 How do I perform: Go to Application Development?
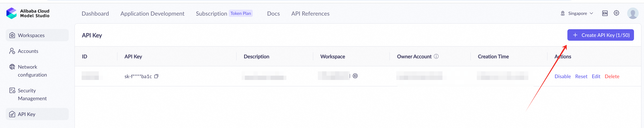click(x=152, y=13)
